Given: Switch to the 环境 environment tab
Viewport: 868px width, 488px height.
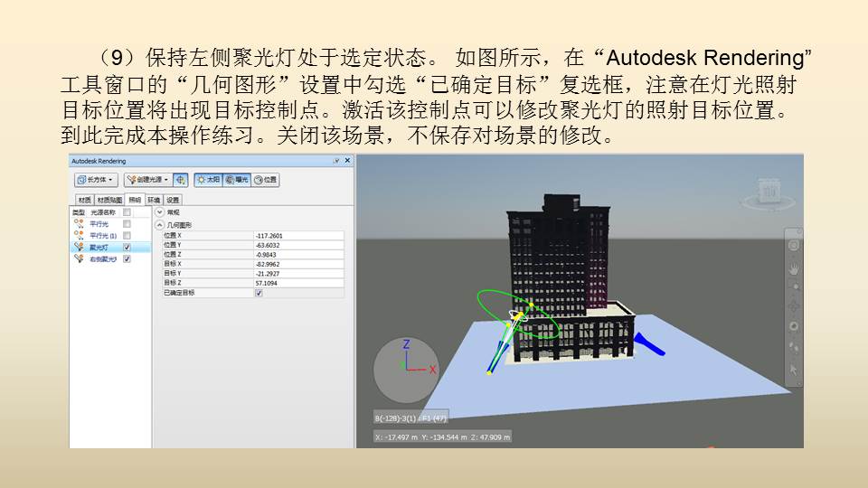Looking at the screenshot, I should [154, 200].
